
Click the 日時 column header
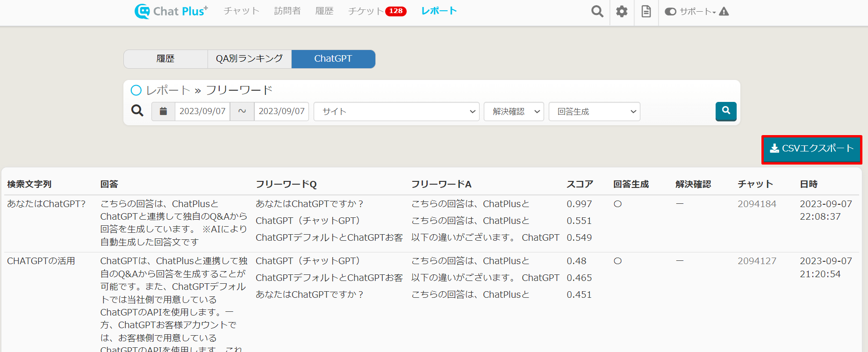pos(809,184)
